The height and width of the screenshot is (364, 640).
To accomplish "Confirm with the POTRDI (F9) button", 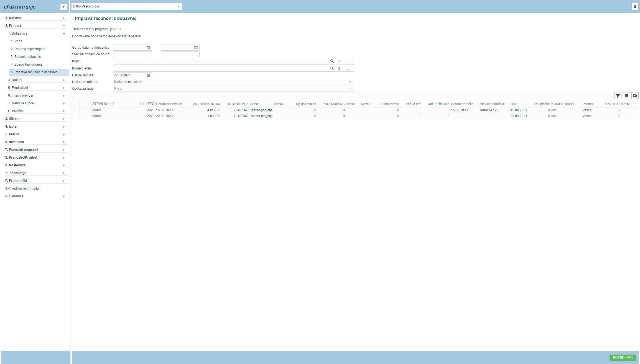I will point(623,358).
